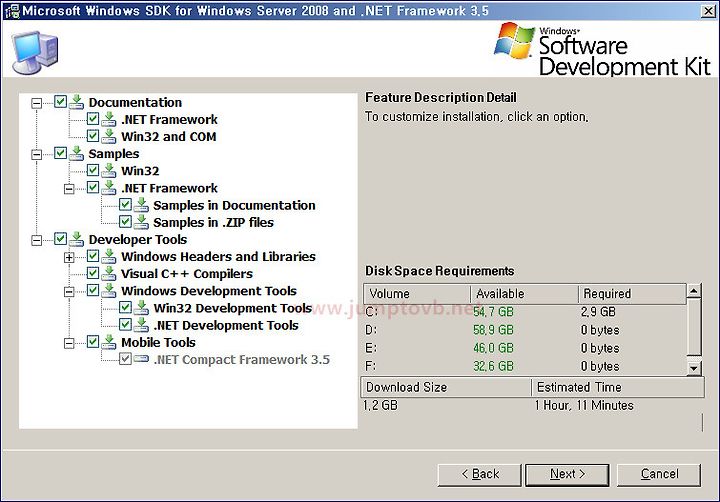The image size is (720, 502).
Task: Click install icon beside Developer Tools
Action: pyautogui.click(x=77, y=239)
